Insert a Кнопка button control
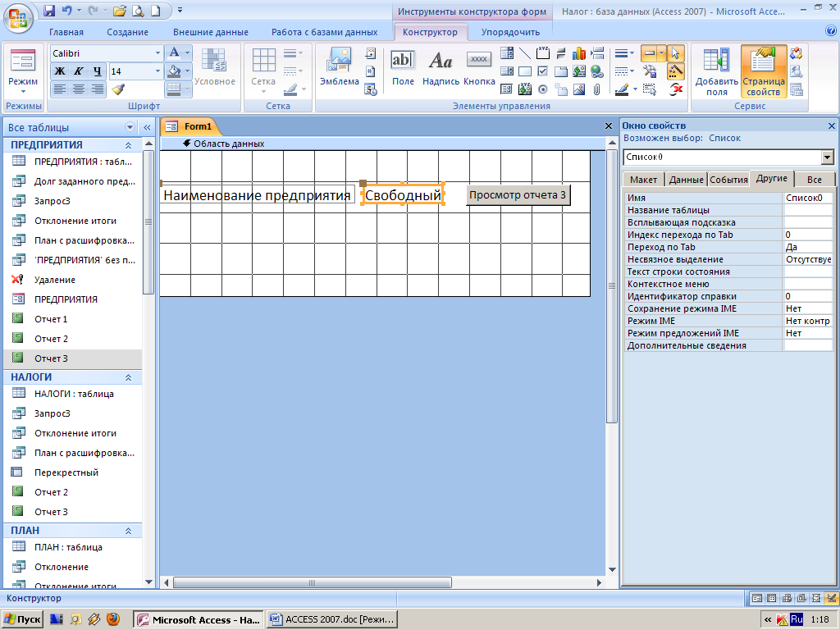This screenshot has width=840, height=630. click(479, 67)
